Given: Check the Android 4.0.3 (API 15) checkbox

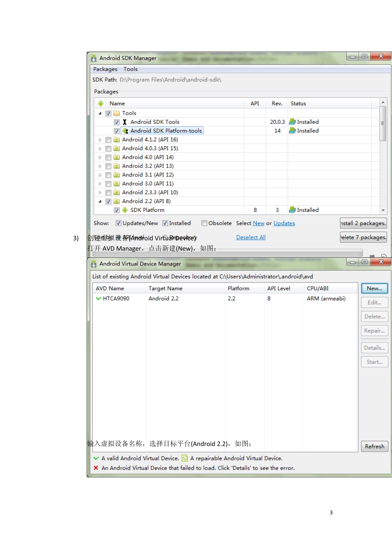Looking at the screenshot, I should point(109,149).
